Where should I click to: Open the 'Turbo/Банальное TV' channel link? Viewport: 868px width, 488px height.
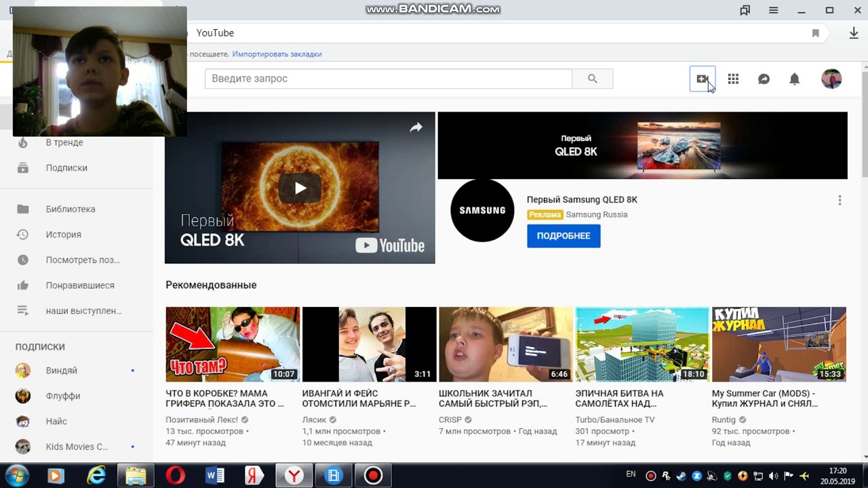pos(615,420)
